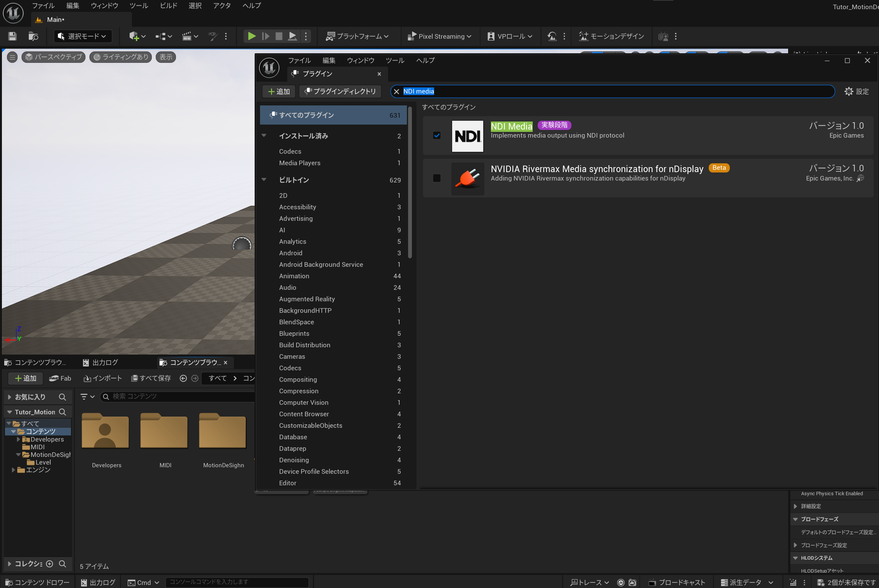
Task: Toggle the ライティングあり view mode pill
Action: [121, 57]
